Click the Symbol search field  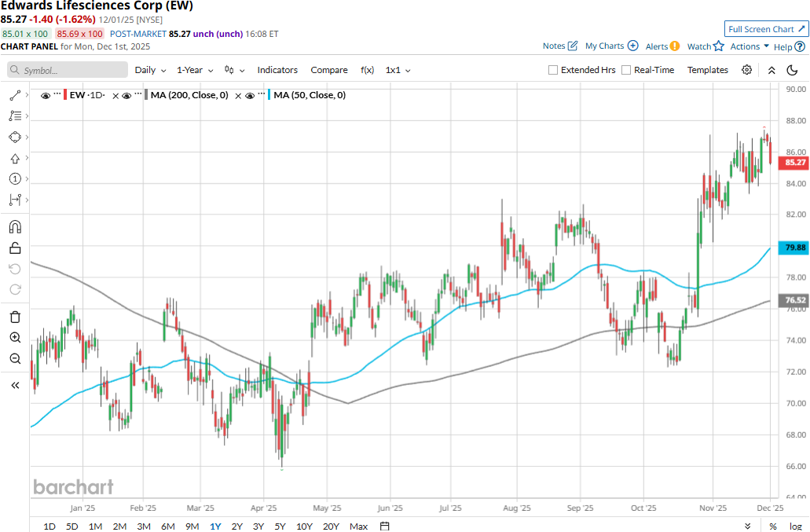[68, 70]
